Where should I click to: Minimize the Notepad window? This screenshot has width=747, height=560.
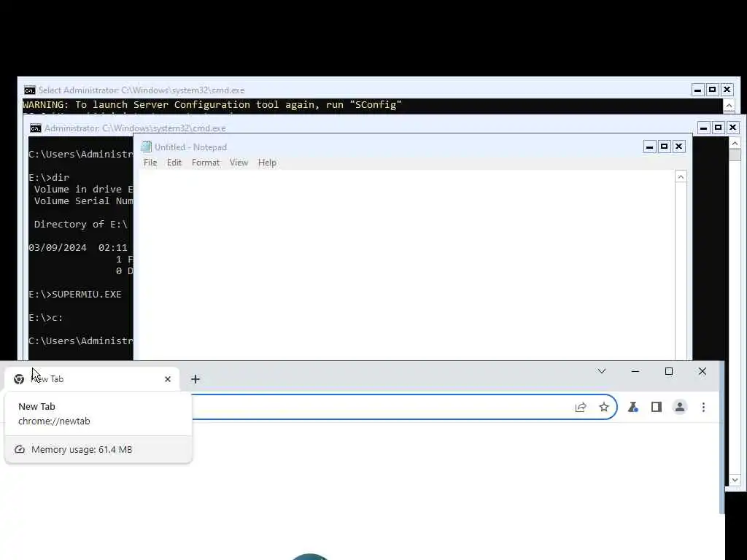coord(649,147)
